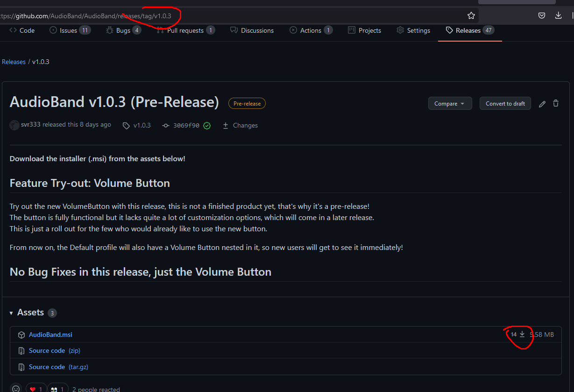Open Firefox's downloads panel icon
The width and height of the screenshot is (574, 392).
[559, 15]
